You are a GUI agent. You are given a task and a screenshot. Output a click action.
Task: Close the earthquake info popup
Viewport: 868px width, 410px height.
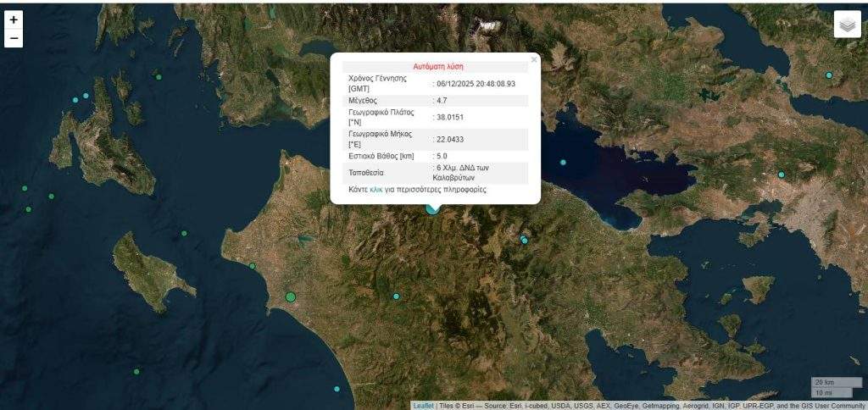point(533,60)
